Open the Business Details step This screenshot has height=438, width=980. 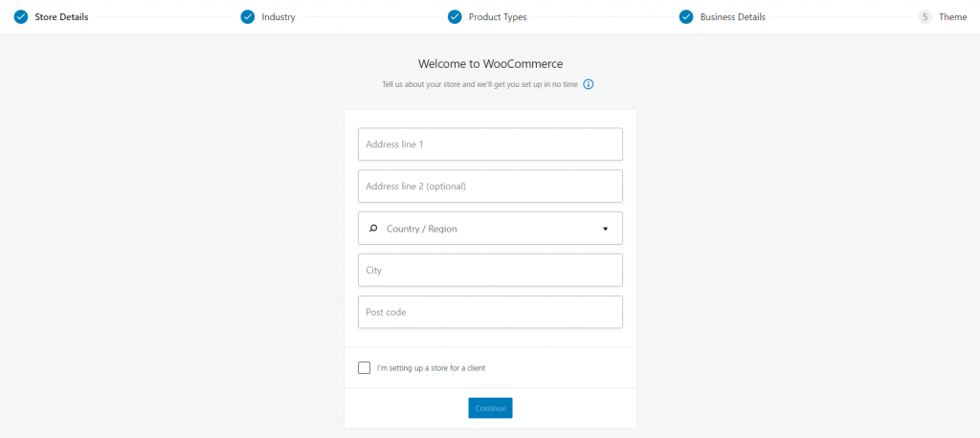[x=732, y=17]
